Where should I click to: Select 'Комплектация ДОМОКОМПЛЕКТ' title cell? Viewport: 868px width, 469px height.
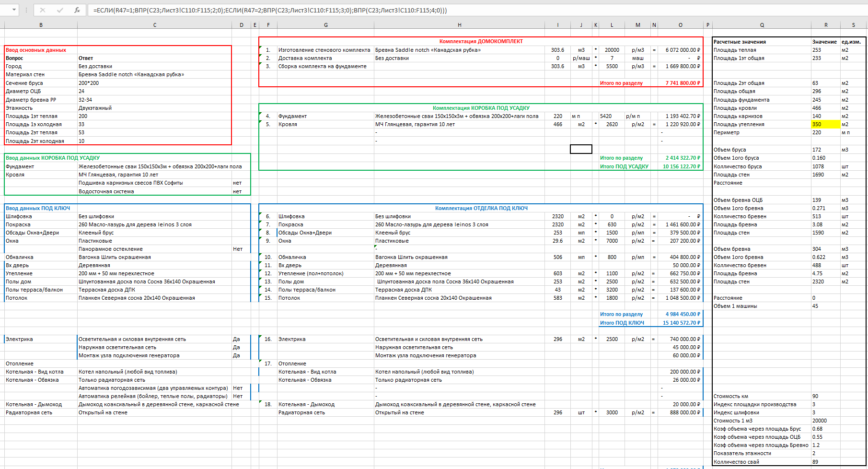[481, 41]
